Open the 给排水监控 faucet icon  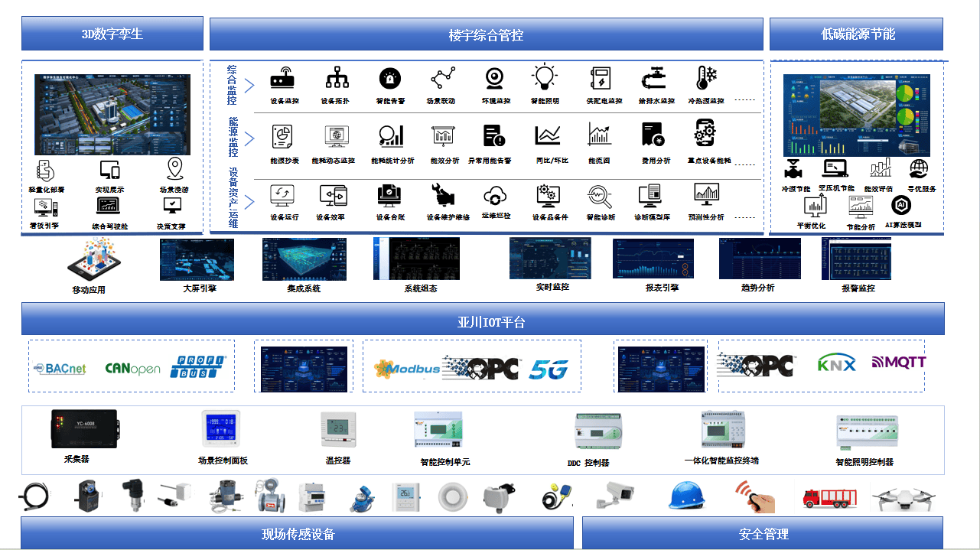[x=655, y=78]
